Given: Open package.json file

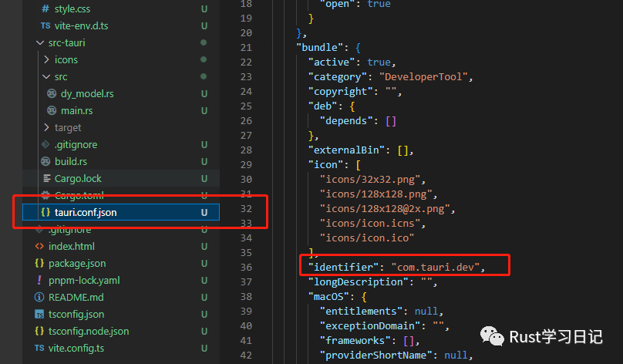Looking at the screenshot, I should click(x=77, y=264).
